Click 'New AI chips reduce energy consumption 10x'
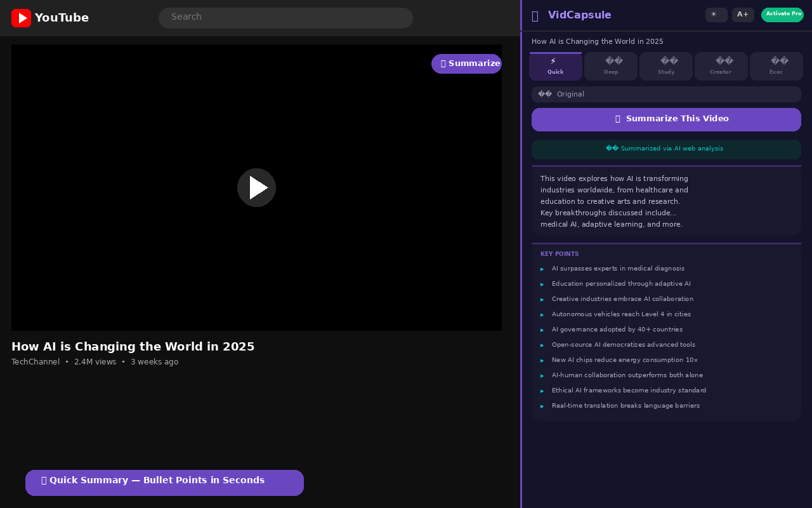Viewport: 812px width, 508px height. (625, 360)
